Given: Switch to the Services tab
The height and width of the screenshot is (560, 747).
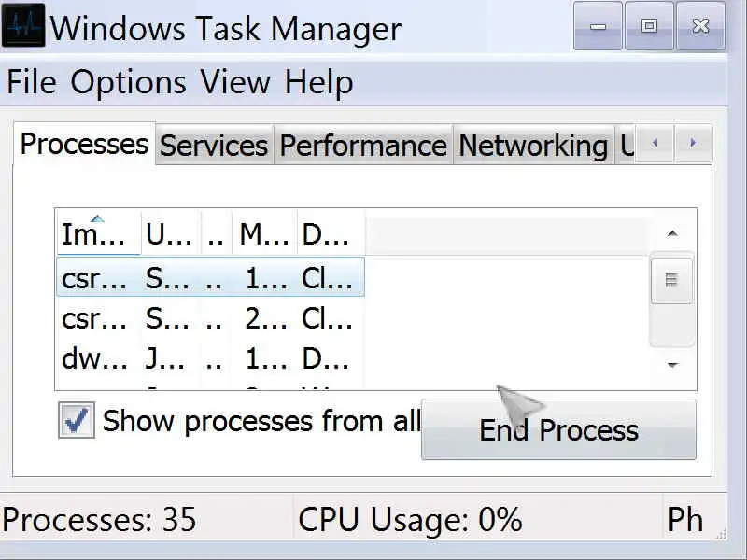Looking at the screenshot, I should [214, 146].
